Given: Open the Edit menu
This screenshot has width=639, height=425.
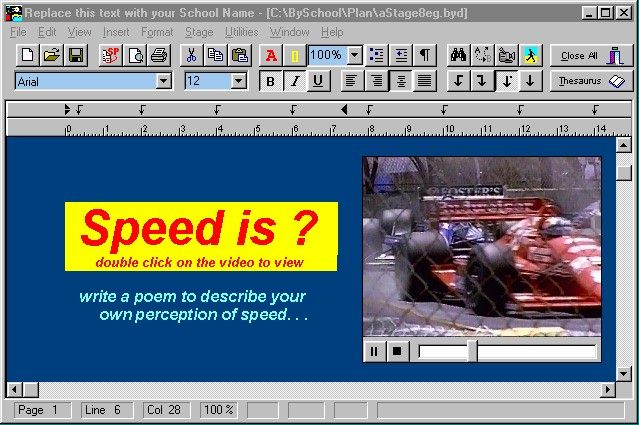Looking at the screenshot, I should (x=47, y=32).
